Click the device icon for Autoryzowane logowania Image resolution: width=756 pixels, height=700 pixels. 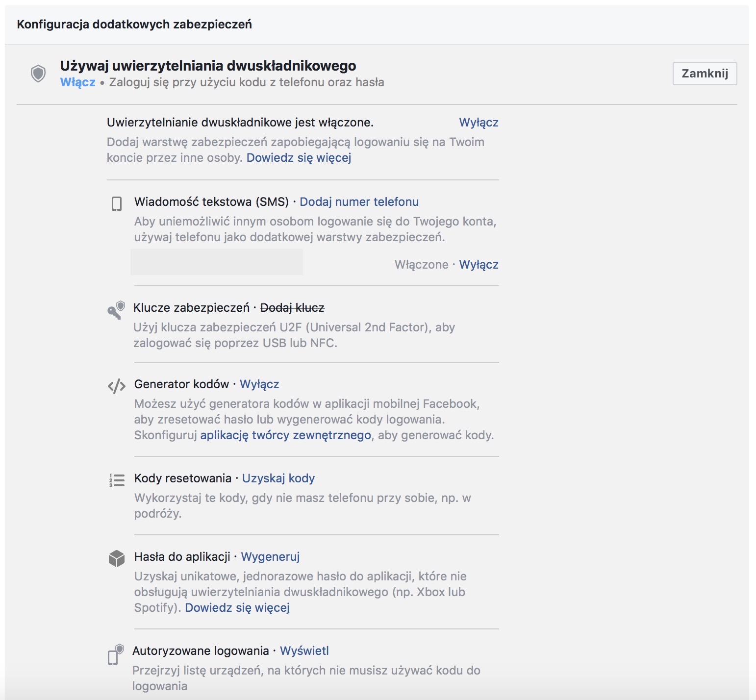click(x=116, y=655)
